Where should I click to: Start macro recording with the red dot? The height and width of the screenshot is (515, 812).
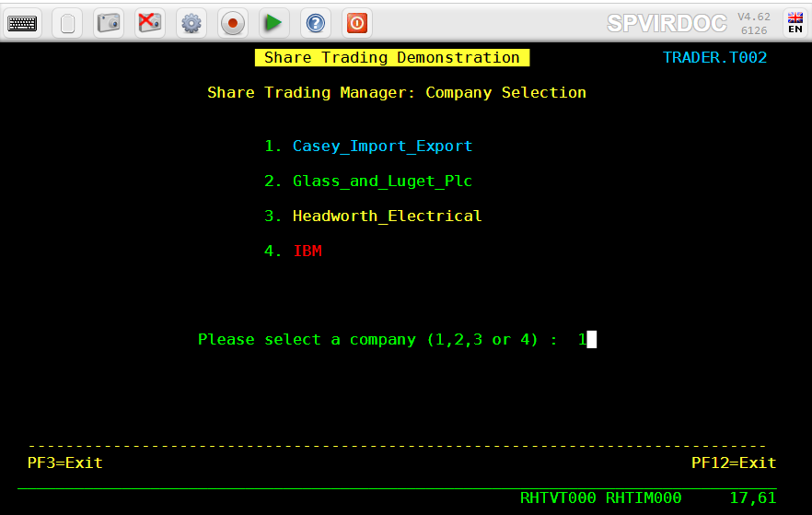click(x=233, y=23)
